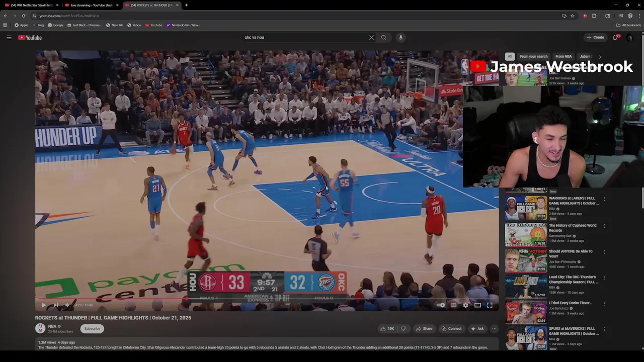644x362 pixels.
Task: Open browser extensions puzzle icon
Action: tap(594, 16)
